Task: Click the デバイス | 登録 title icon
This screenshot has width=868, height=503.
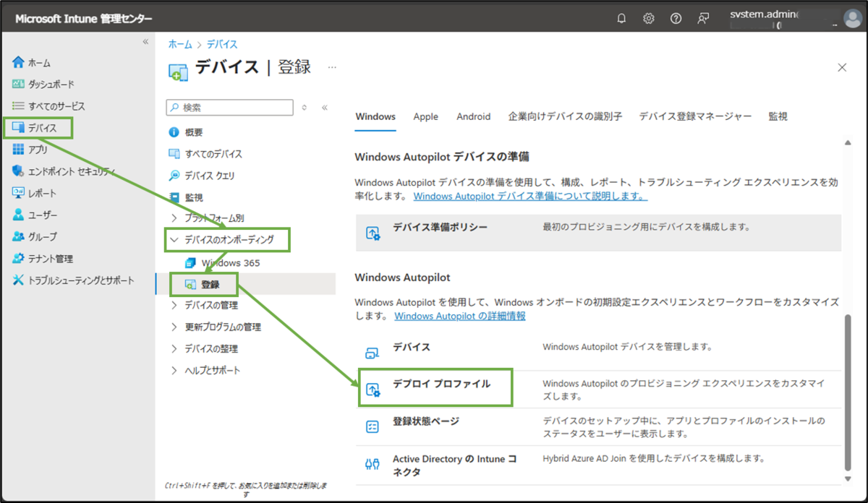Action: pyautogui.click(x=178, y=72)
